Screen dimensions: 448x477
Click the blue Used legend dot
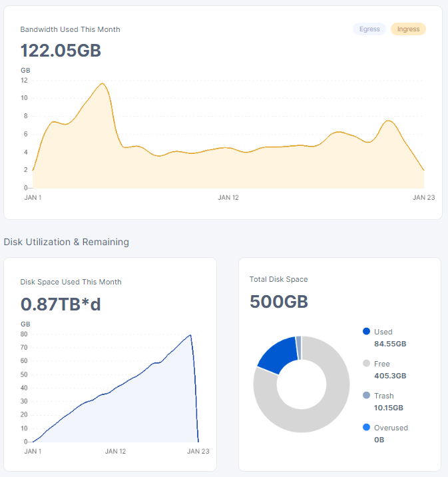click(366, 332)
